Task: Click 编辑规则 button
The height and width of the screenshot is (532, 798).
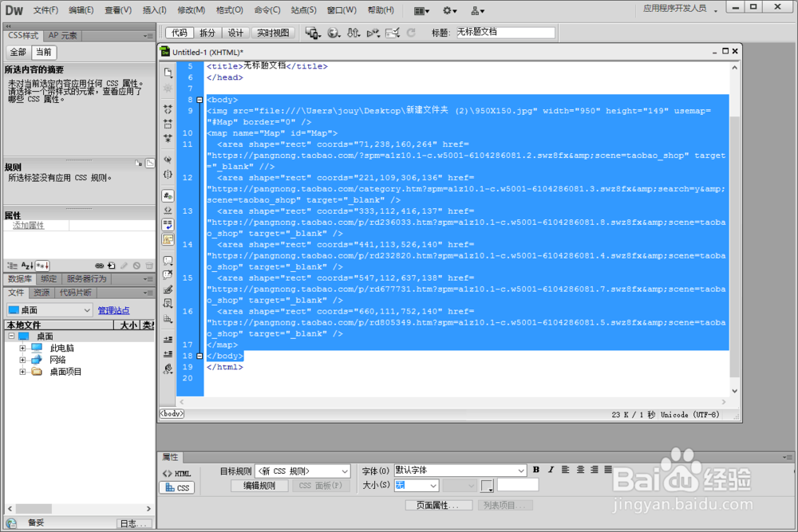Action: coord(259,486)
